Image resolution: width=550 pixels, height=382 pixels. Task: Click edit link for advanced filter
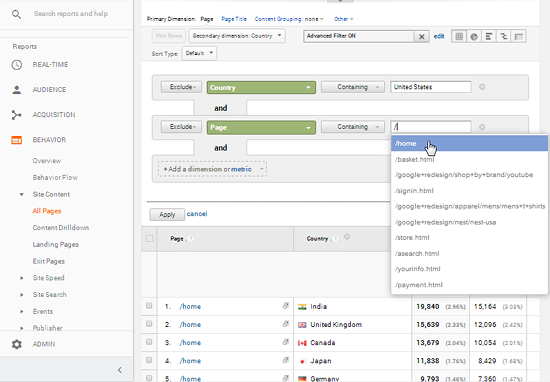tap(439, 36)
